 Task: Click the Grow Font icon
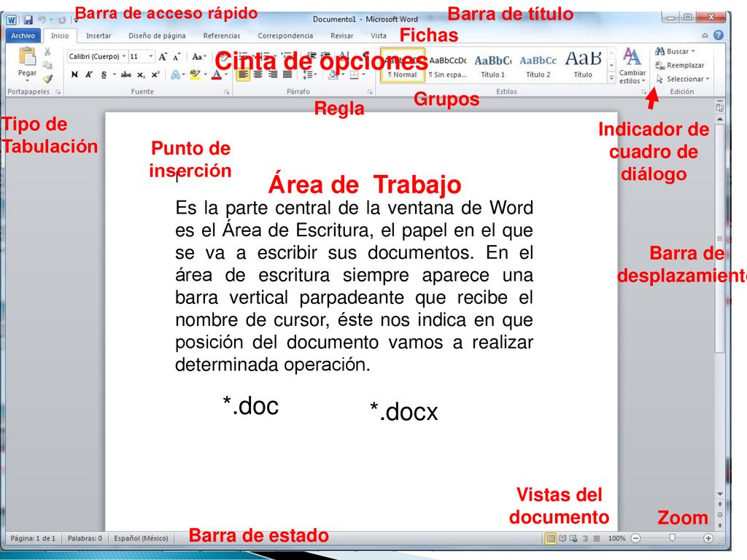(x=163, y=57)
